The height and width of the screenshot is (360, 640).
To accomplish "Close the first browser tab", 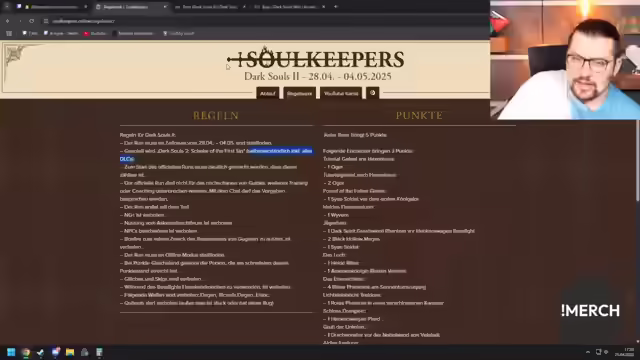I will (85, 7).
